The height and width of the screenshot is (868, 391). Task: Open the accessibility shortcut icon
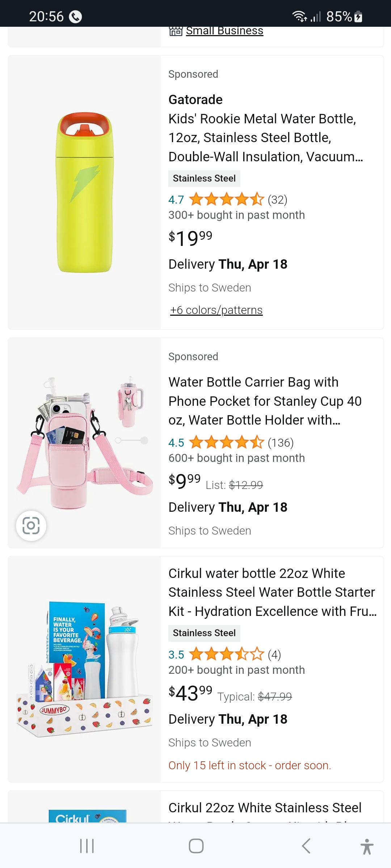tap(367, 846)
